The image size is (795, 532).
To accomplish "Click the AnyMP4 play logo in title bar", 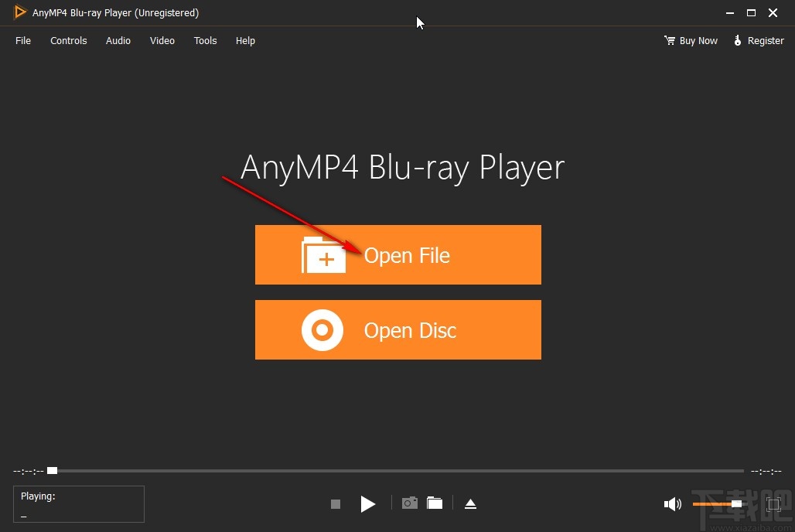I will 21,12.
